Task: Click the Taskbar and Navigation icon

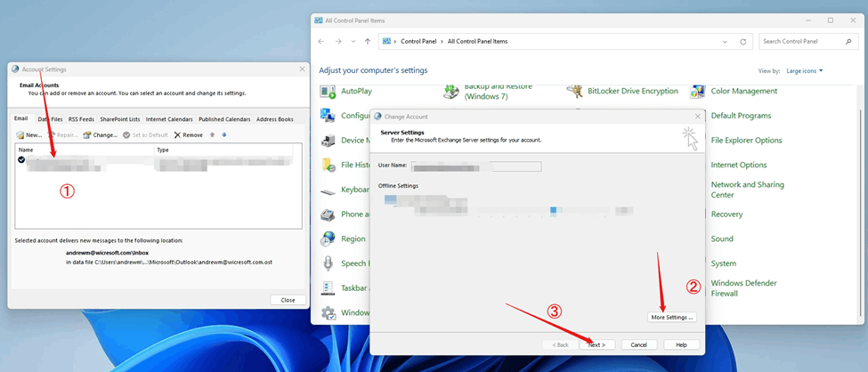Action: click(329, 287)
